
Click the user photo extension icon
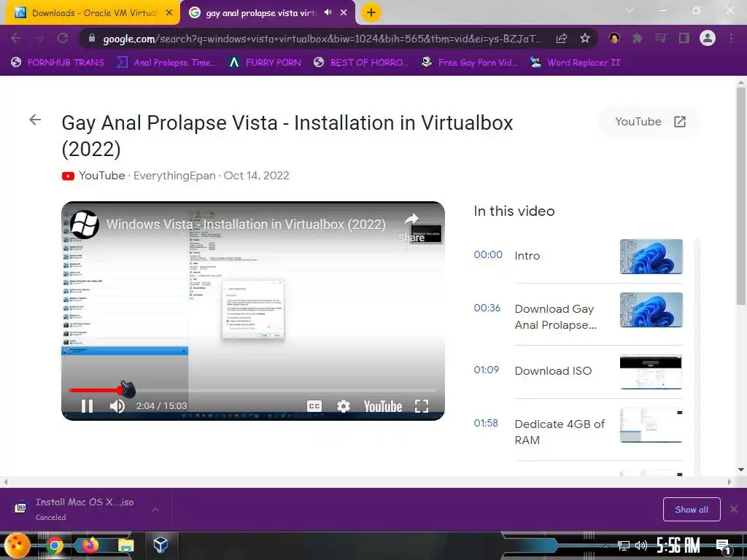click(x=614, y=38)
